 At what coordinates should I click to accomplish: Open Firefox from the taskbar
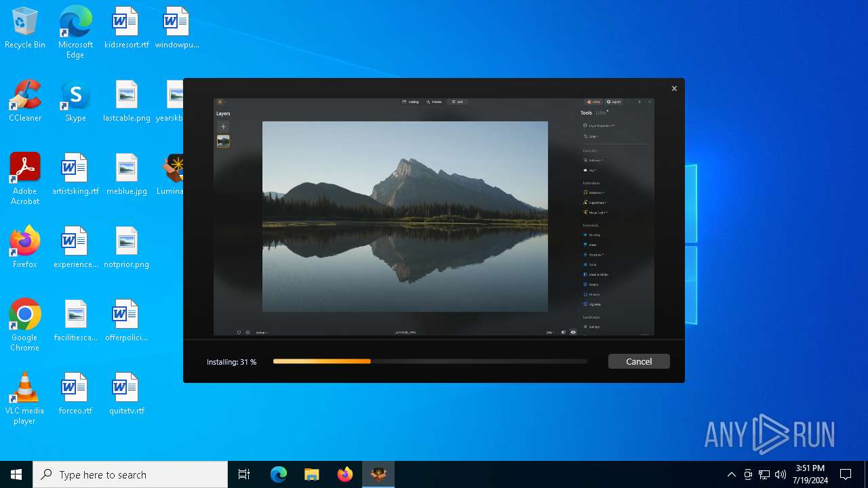pyautogui.click(x=344, y=474)
